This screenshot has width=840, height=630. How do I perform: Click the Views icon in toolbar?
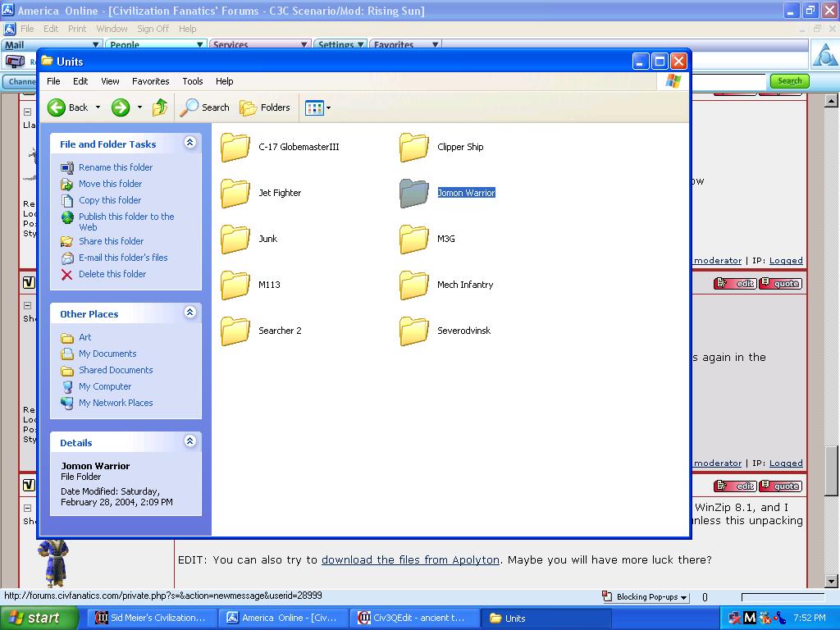[314, 107]
